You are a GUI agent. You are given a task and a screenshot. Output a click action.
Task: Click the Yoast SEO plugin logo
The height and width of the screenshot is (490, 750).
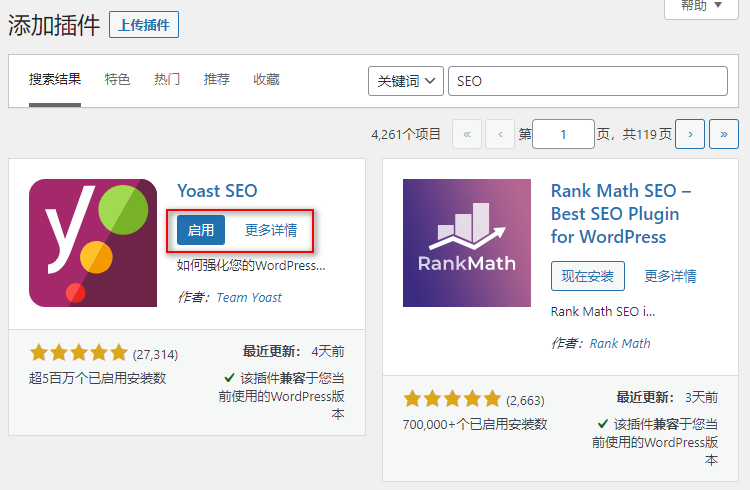[93, 243]
